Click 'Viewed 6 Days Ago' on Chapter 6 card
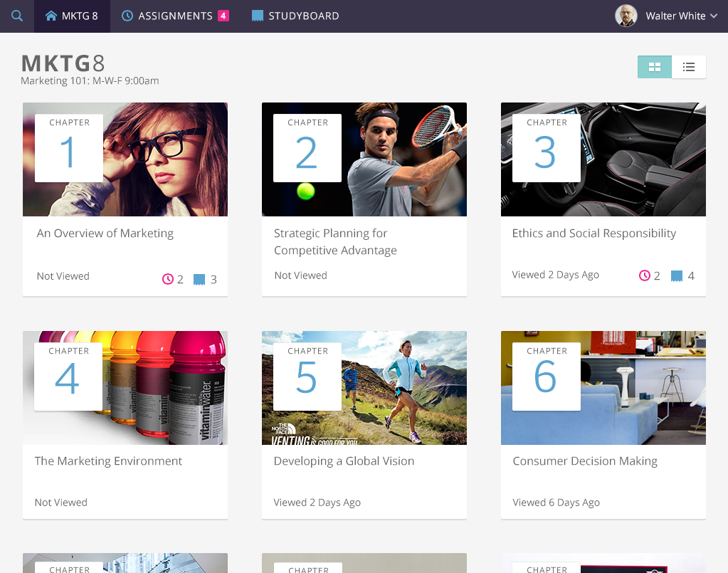Image resolution: width=728 pixels, height=573 pixels. 556,503
